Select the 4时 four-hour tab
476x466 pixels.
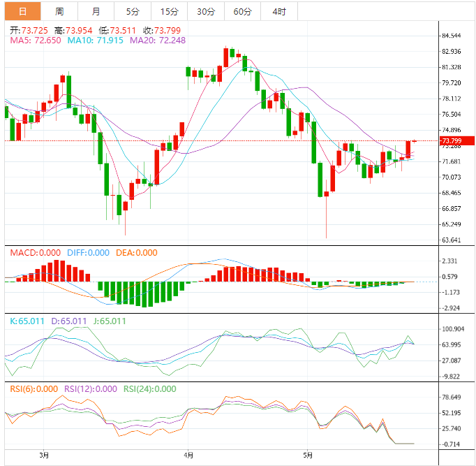[x=278, y=11]
